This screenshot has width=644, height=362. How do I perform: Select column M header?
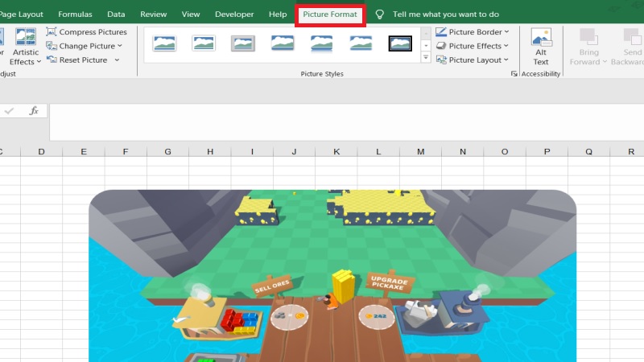(420, 151)
